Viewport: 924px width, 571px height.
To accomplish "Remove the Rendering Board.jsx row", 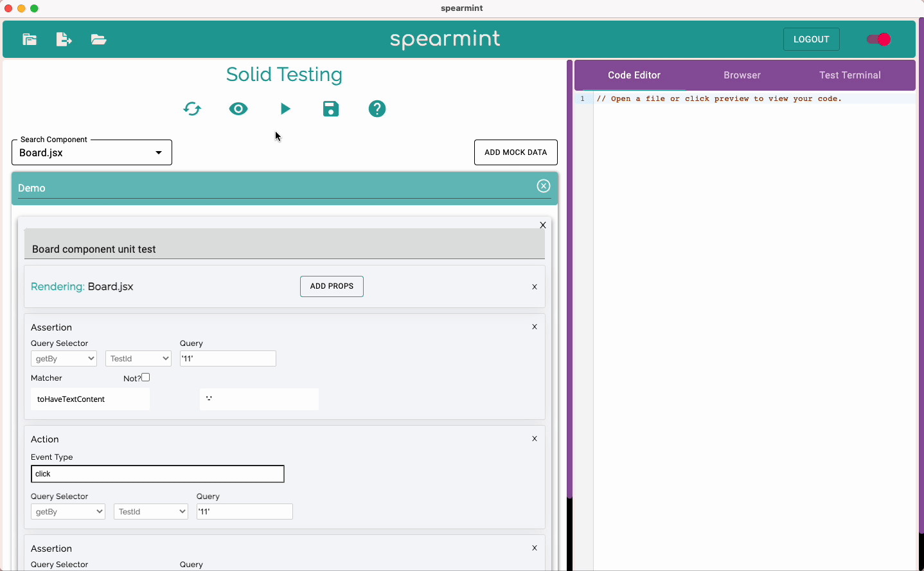I will (x=535, y=287).
